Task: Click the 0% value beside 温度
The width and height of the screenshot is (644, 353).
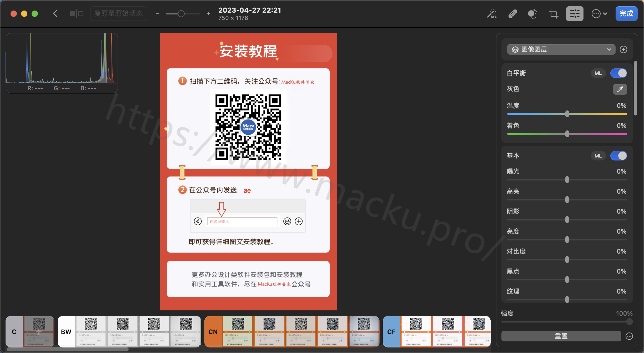Action: pyautogui.click(x=621, y=105)
